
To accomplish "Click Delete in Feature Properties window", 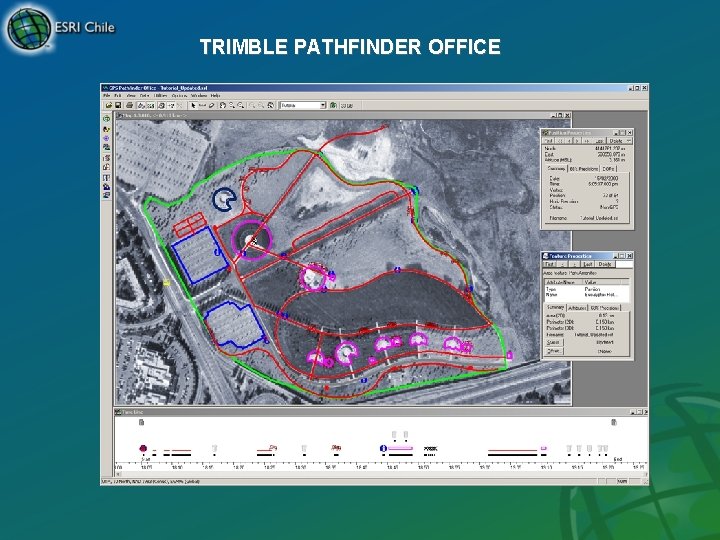I will [x=605, y=264].
